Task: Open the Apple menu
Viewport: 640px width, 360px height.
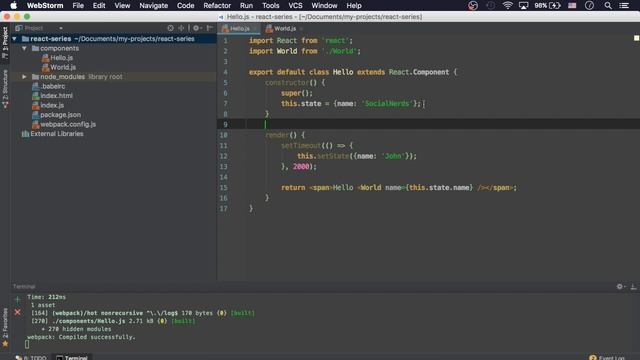Action: (13, 5)
